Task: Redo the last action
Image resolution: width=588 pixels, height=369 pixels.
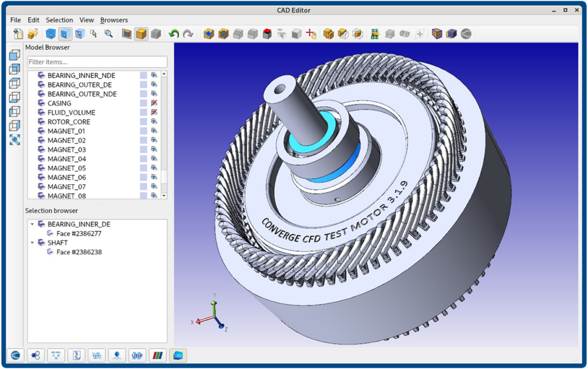Action: [x=187, y=33]
